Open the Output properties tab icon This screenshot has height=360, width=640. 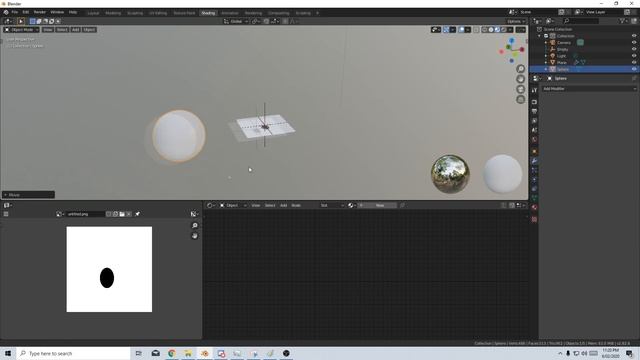[534, 111]
